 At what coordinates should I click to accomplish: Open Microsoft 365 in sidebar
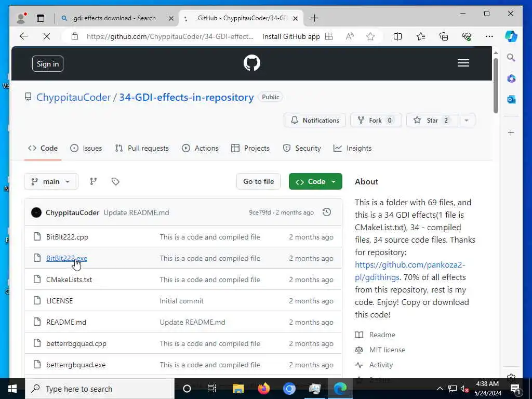[511, 79]
